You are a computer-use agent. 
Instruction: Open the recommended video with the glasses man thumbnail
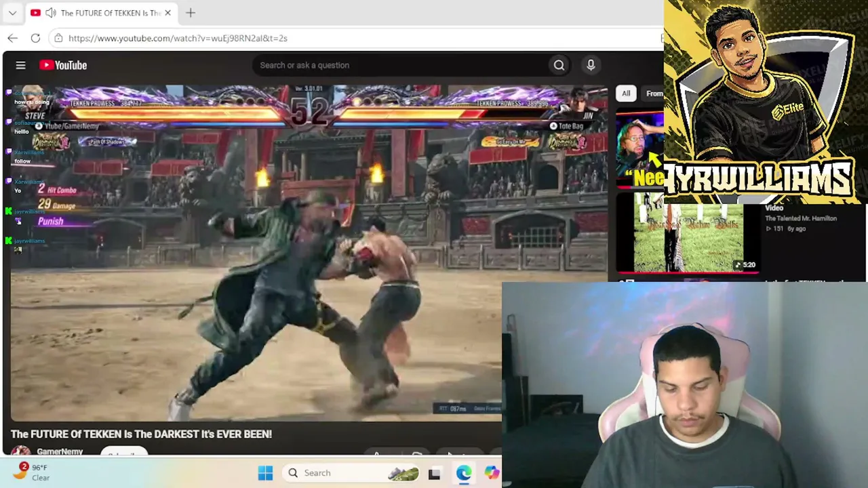[639, 149]
